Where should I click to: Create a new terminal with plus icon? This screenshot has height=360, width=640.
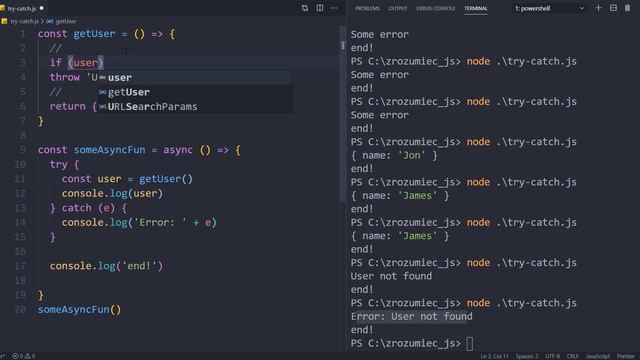point(598,8)
